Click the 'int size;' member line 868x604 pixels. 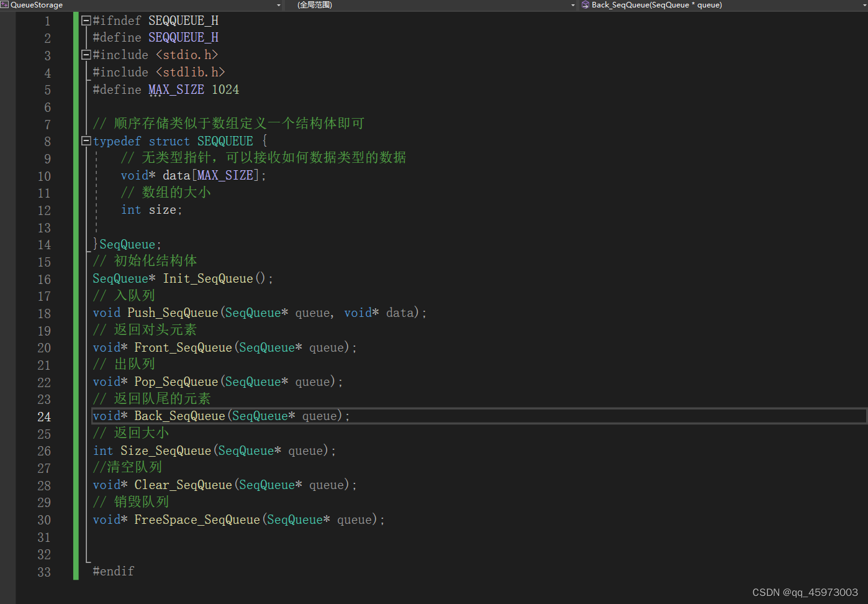pyautogui.click(x=151, y=210)
